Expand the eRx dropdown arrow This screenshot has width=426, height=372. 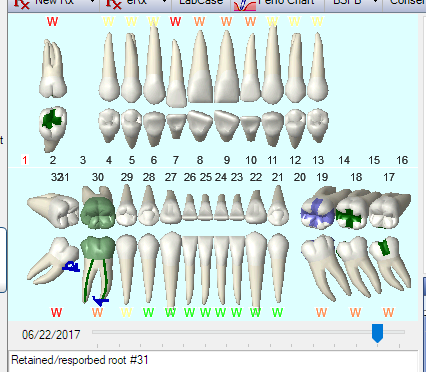pyautogui.click(x=164, y=2)
